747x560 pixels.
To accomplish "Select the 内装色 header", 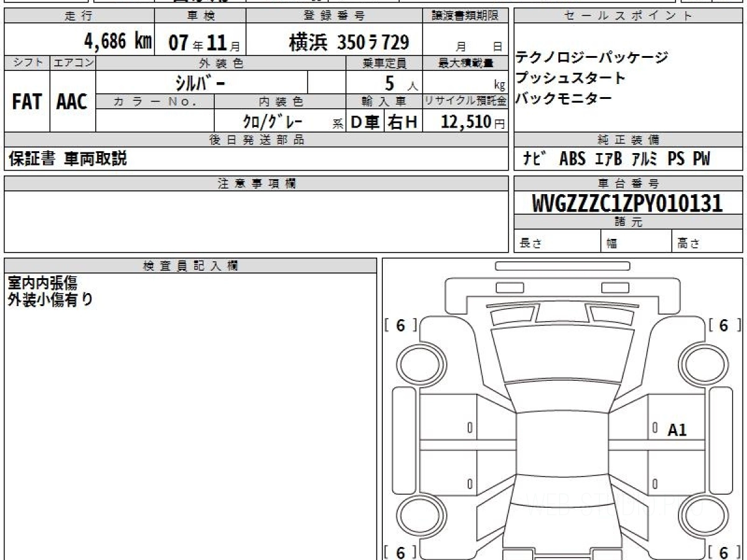I will click(x=281, y=102).
